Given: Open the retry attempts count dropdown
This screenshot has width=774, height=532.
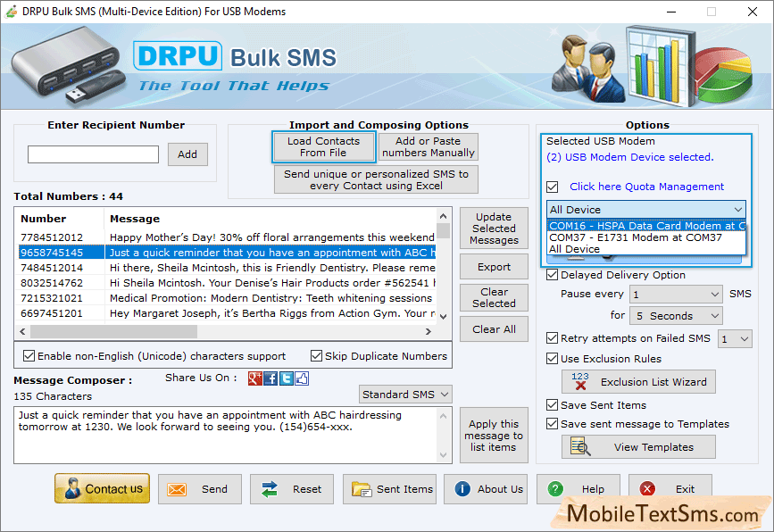Looking at the screenshot, I should 735,339.
